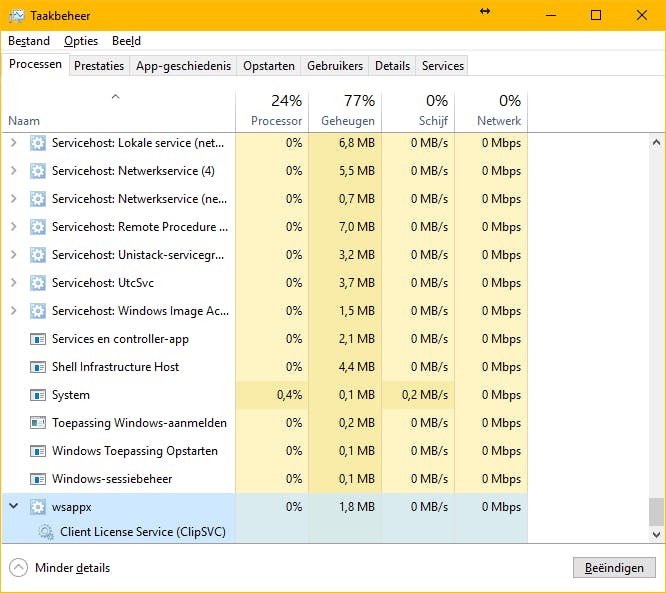Click the Services en controller-app icon

point(38,339)
